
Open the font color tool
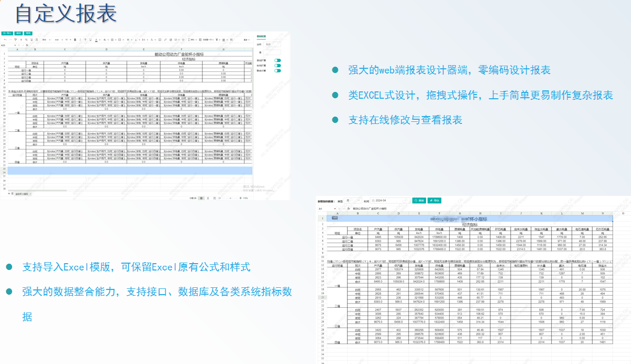point(96,39)
